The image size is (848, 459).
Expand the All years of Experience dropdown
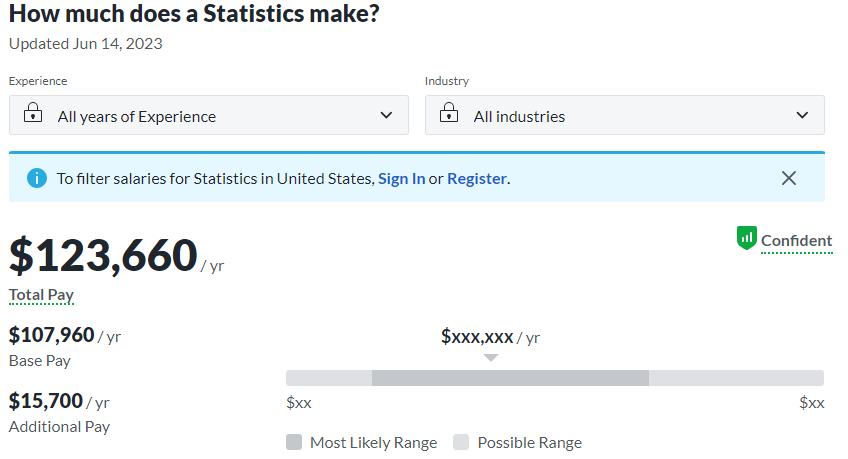coord(208,115)
